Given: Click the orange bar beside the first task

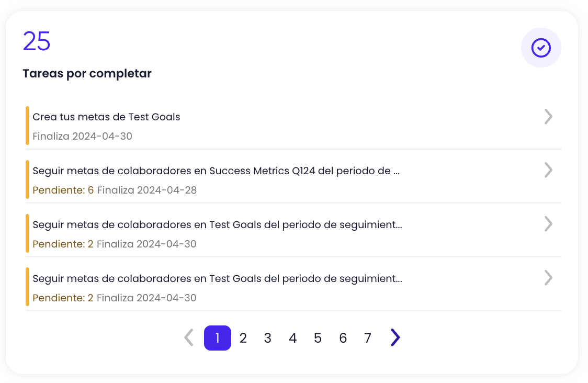Looking at the screenshot, I should pos(27,125).
